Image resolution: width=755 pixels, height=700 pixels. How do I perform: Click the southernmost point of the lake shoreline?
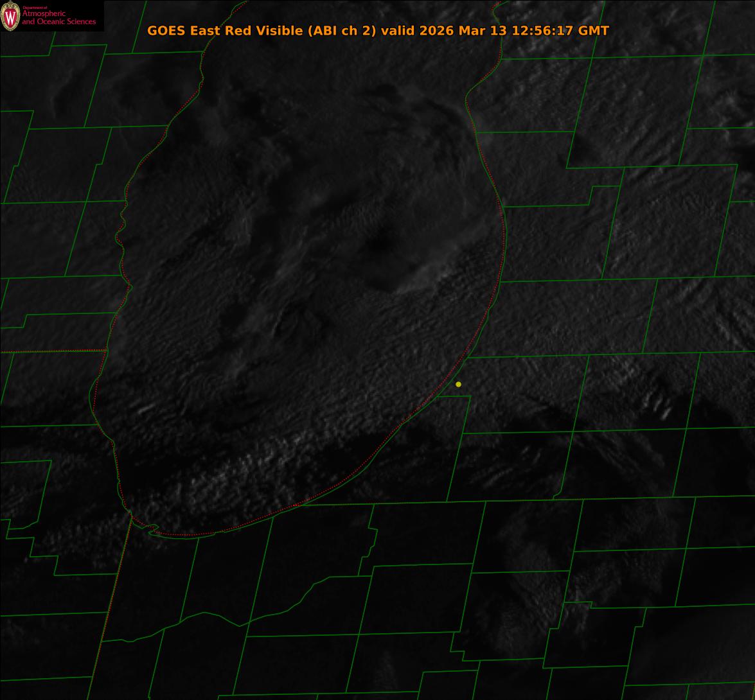pyautogui.click(x=186, y=535)
